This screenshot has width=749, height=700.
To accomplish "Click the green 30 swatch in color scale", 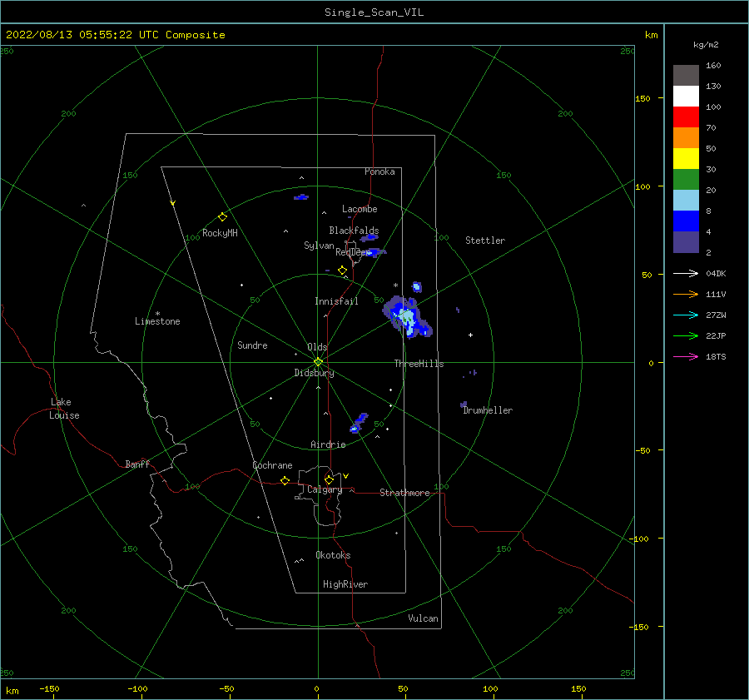I will click(686, 180).
